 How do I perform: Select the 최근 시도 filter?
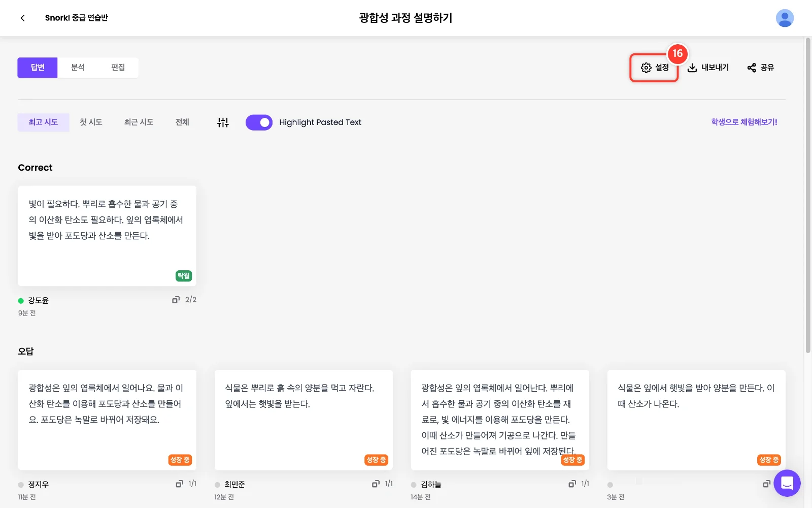[139, 122]
